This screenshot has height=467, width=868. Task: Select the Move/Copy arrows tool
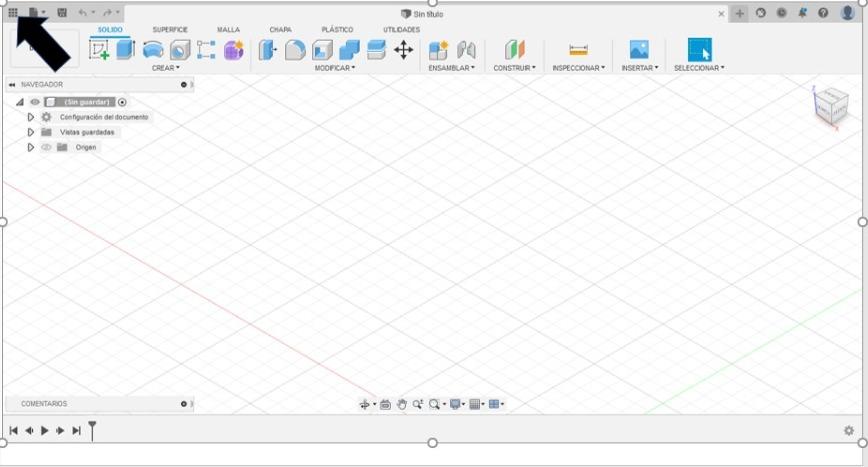click(x=404, y=50)
